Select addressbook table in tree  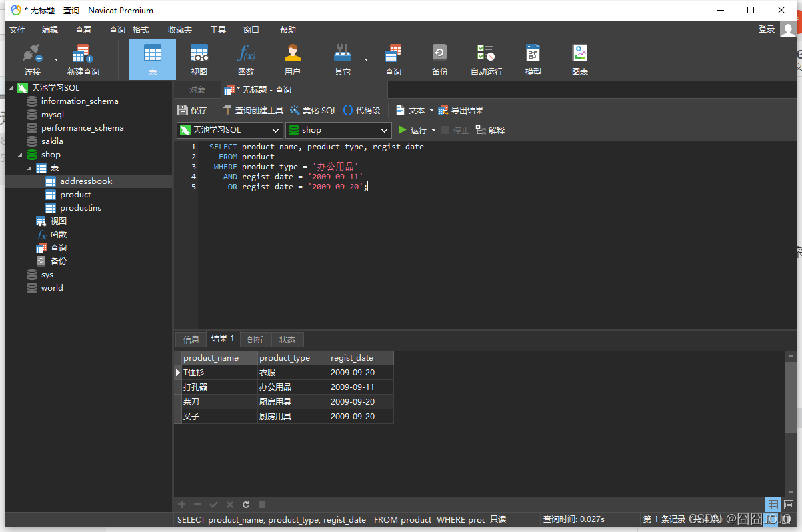(x=86, y=181)
